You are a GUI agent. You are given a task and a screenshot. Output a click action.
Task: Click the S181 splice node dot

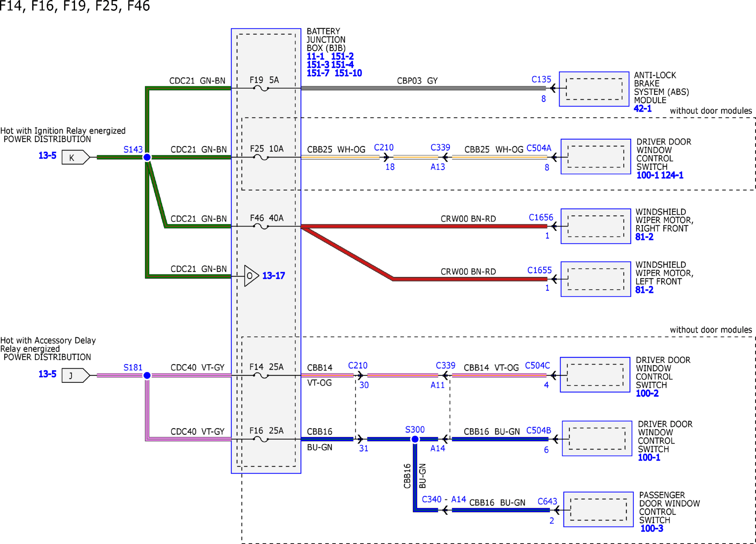coord(147,375)
